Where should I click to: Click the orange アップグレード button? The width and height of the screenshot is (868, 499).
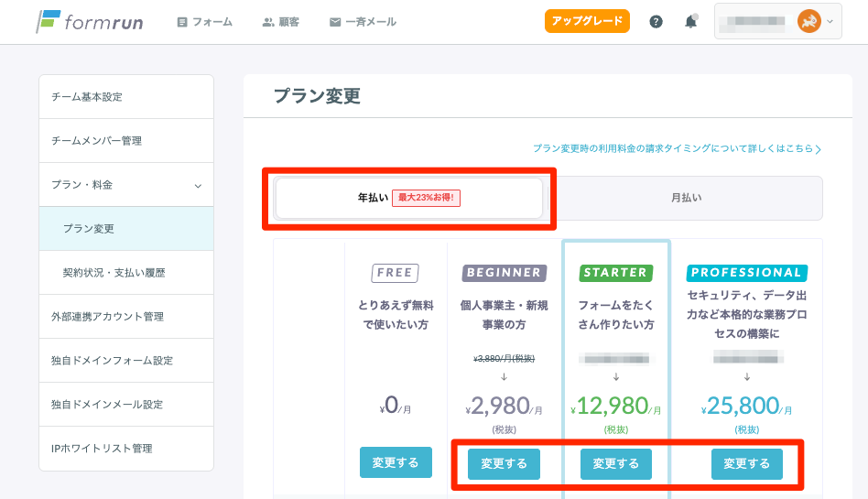pyautogui.click(x=587, y=21)
